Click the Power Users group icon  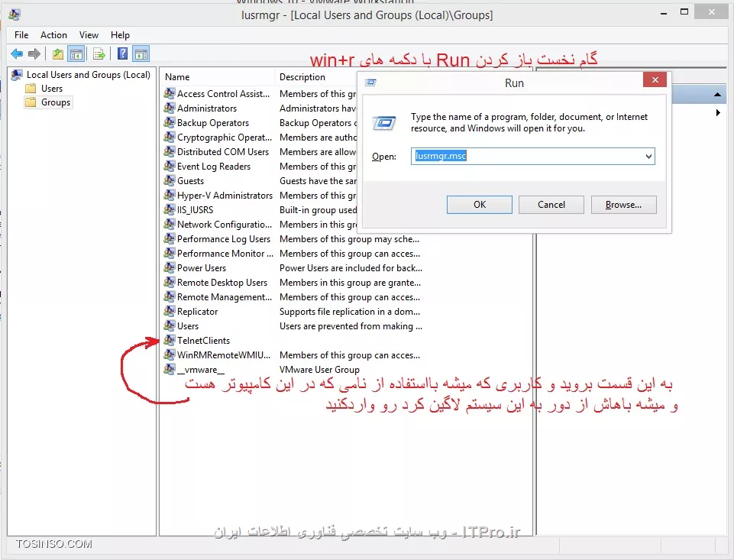tap(170, 268)
